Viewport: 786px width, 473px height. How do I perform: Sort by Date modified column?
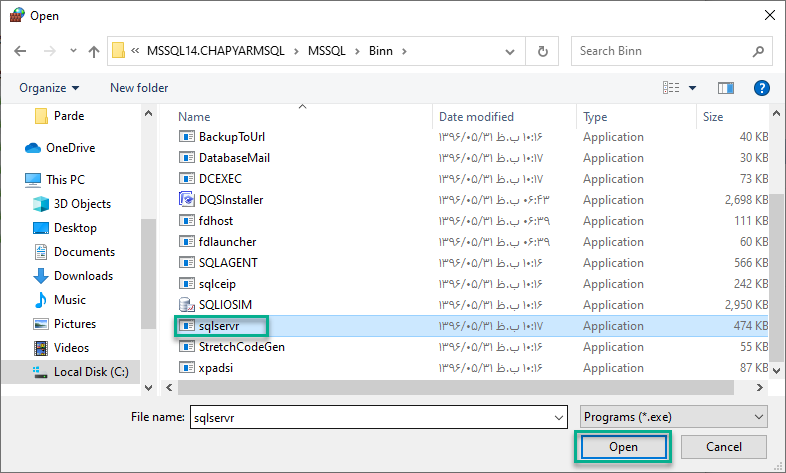click(476, 117)
